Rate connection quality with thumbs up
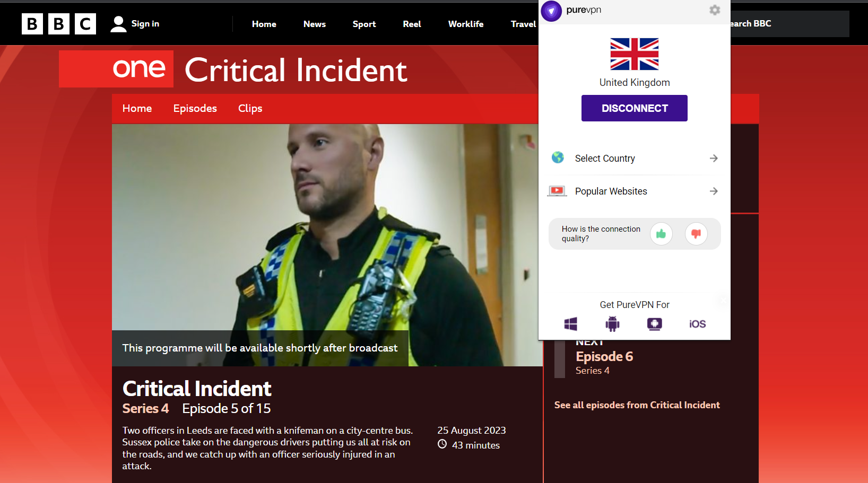 tap(661, 234)
